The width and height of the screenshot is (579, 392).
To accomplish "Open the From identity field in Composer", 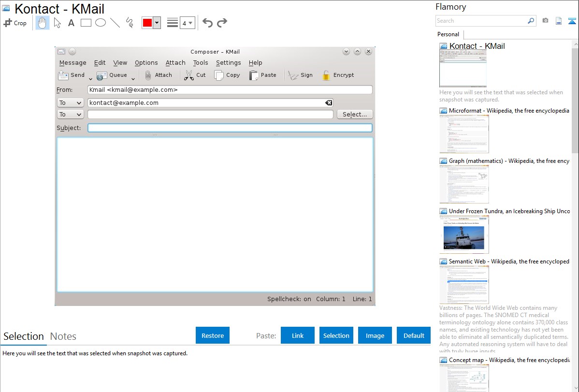I will pos(230,90).
